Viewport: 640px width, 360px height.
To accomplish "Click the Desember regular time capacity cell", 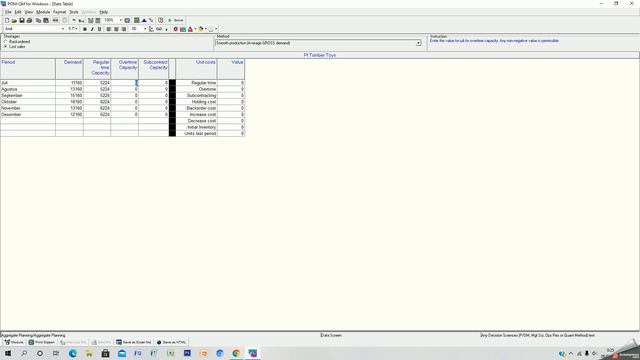I will [x=97, y=114].
